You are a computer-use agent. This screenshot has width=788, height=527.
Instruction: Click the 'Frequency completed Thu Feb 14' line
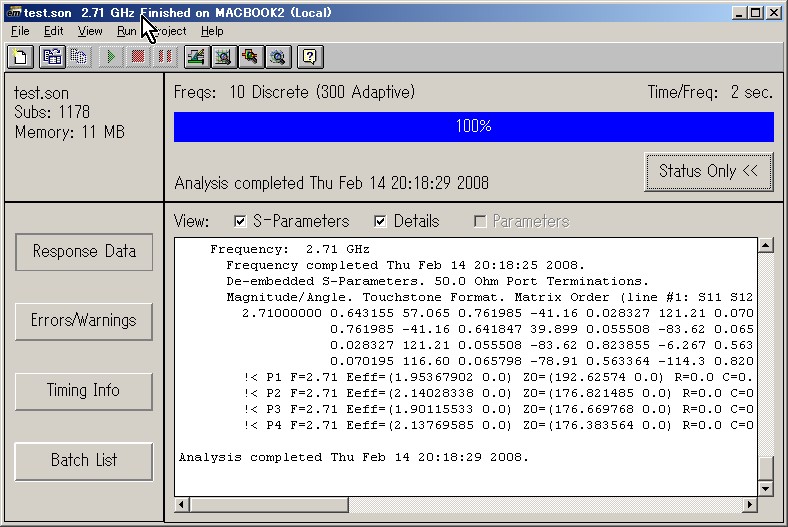(x=405, y=265)
